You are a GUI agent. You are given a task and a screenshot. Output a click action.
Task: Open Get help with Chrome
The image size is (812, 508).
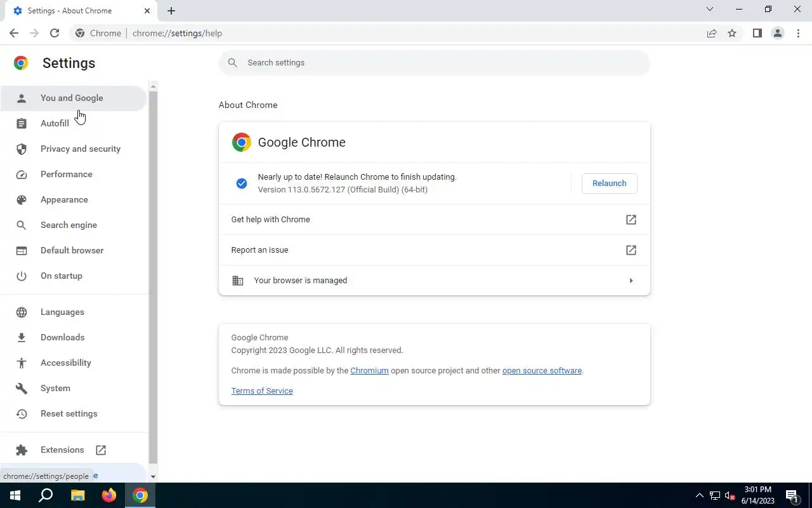tap(435, 220)
